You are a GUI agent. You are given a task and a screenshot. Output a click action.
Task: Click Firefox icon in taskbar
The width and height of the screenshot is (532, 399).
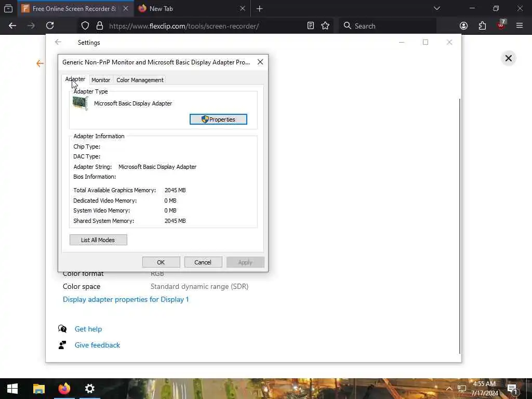click(64, 389)
